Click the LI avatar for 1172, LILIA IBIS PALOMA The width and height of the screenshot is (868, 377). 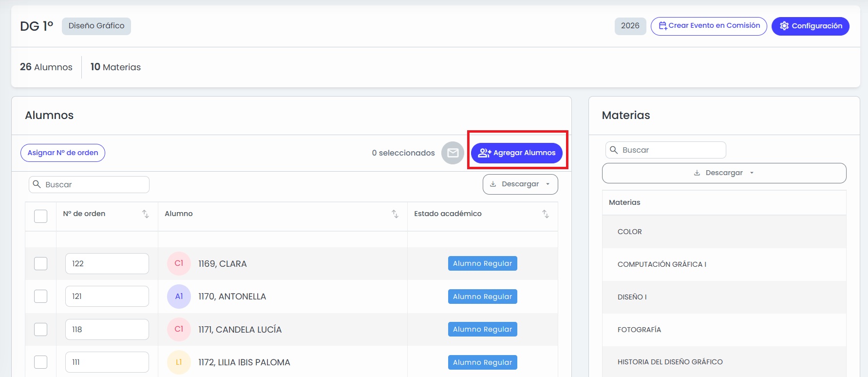point(179,362)
